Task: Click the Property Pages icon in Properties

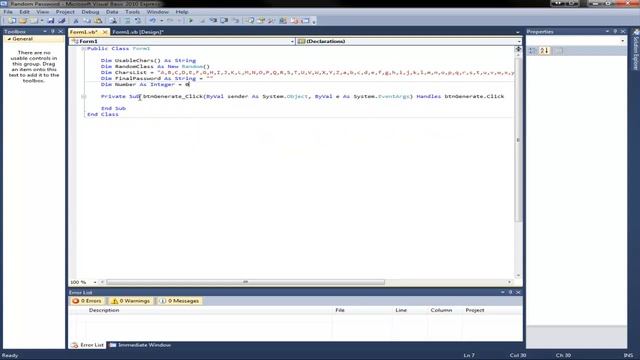Action: 559,51
